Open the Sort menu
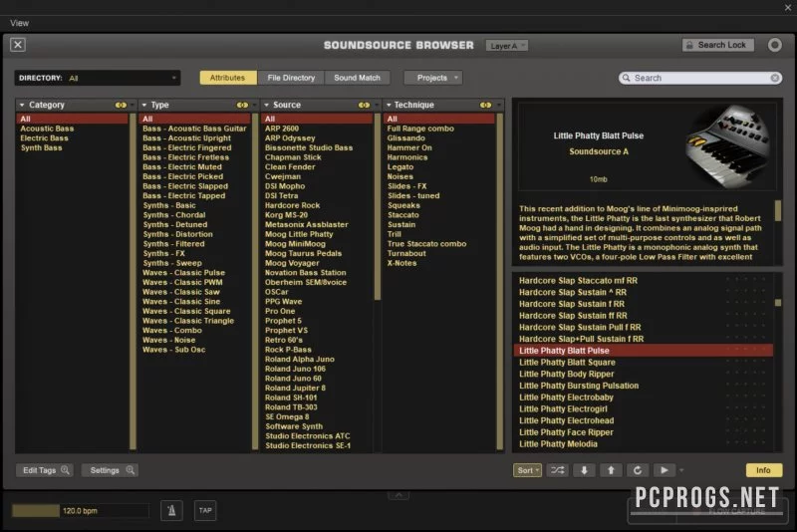797x532 pixels. [x=527, y=470]
